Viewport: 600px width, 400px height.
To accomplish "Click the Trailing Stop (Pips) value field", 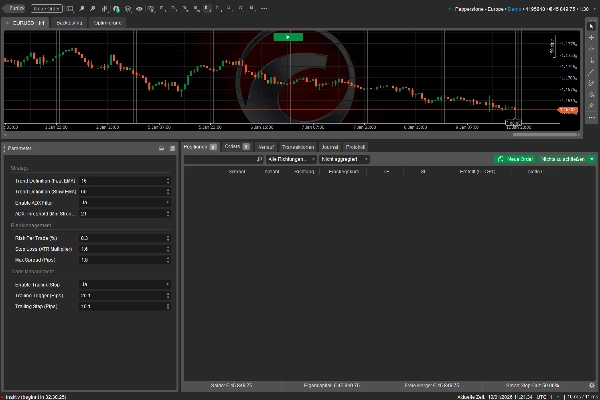I will tap(122, 306).
